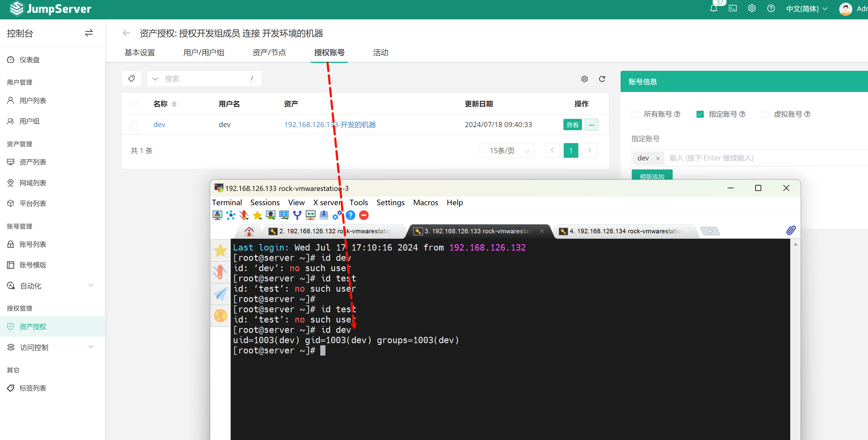This screenshot has height=440, width=868.
Task: Click the refresh icon above the table
Action: [x=602, y=79]
